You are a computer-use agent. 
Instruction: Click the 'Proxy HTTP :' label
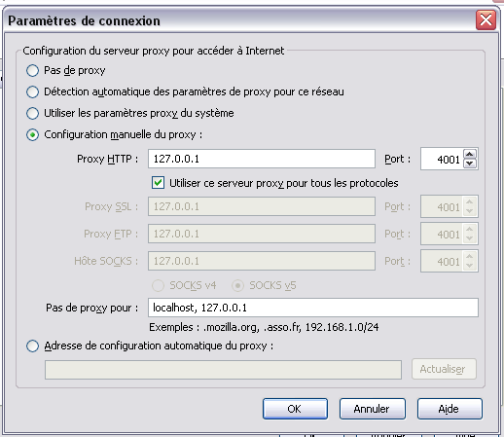click(107, 159)
